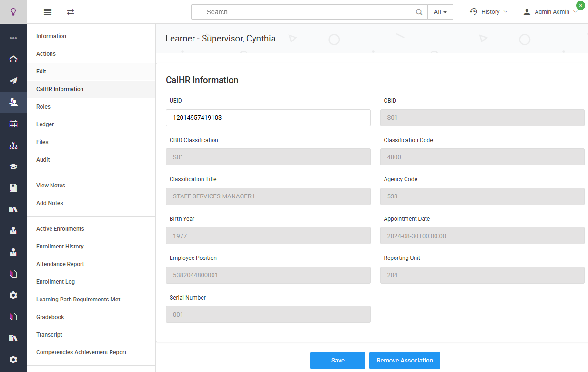Click the transfer arrows icon near the menu
This screenshot has height=372, width=588.
[x=70, y=12]
